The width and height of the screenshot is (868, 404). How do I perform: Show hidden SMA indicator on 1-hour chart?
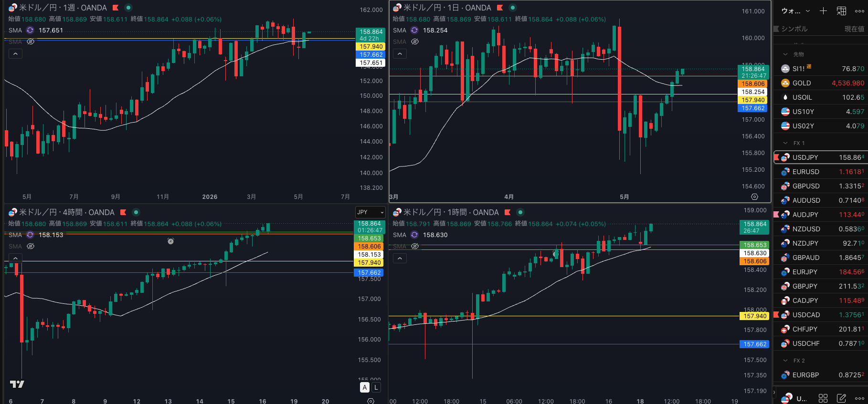pyautogui.click(x=415, y=246)
